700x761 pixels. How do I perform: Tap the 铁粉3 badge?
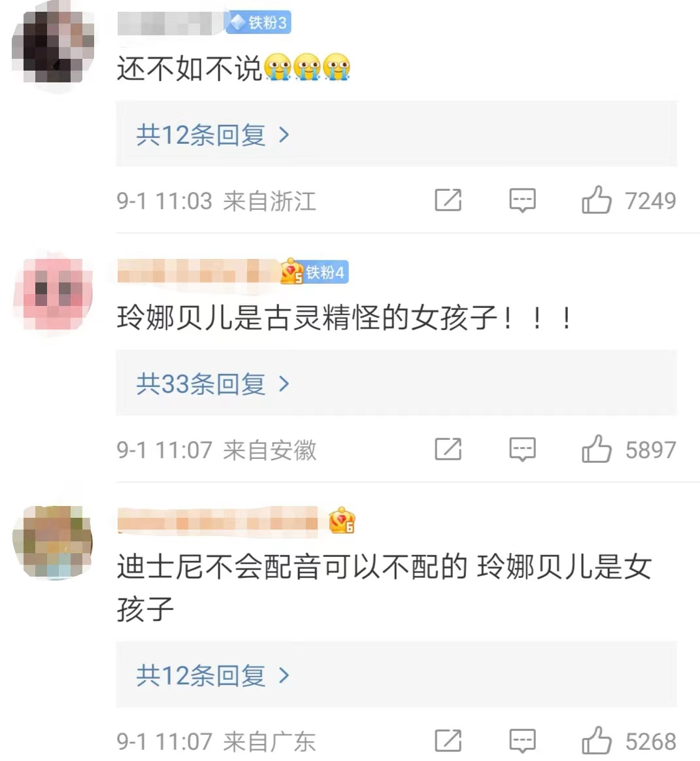(258, 22)
